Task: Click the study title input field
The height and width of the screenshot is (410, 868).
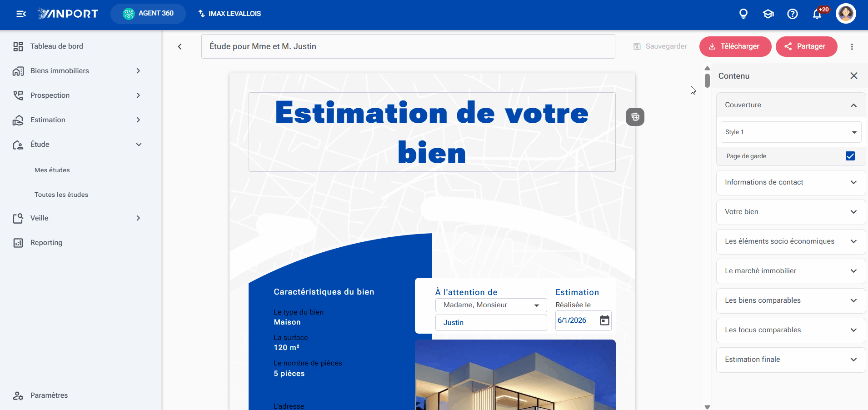Action: (x=408, y=46)
